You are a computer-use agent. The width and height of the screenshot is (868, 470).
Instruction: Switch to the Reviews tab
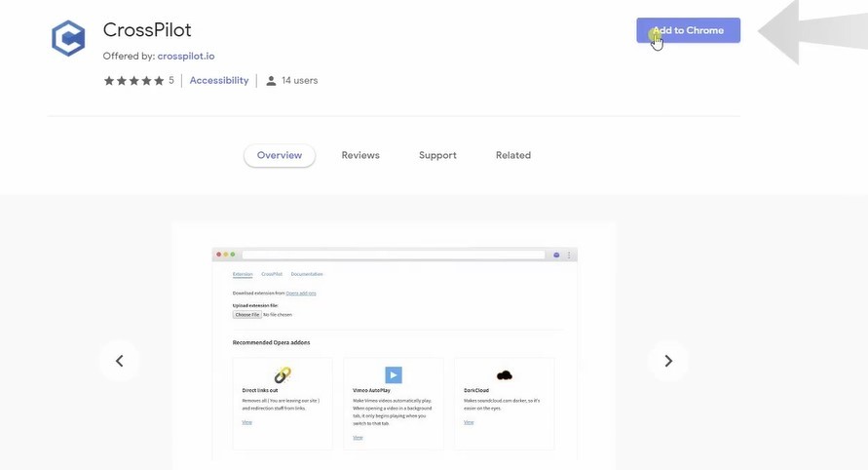tap(360, 155)
